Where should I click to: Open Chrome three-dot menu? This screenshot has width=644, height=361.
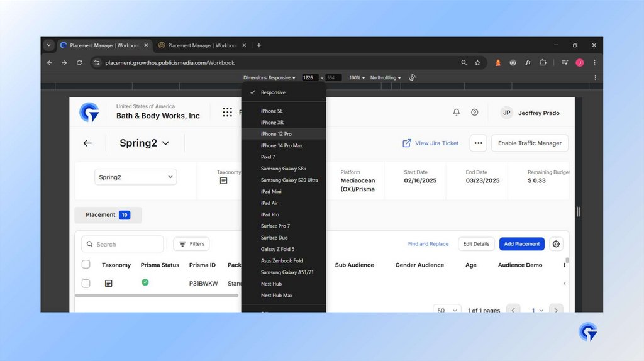(x=594, y=63)
